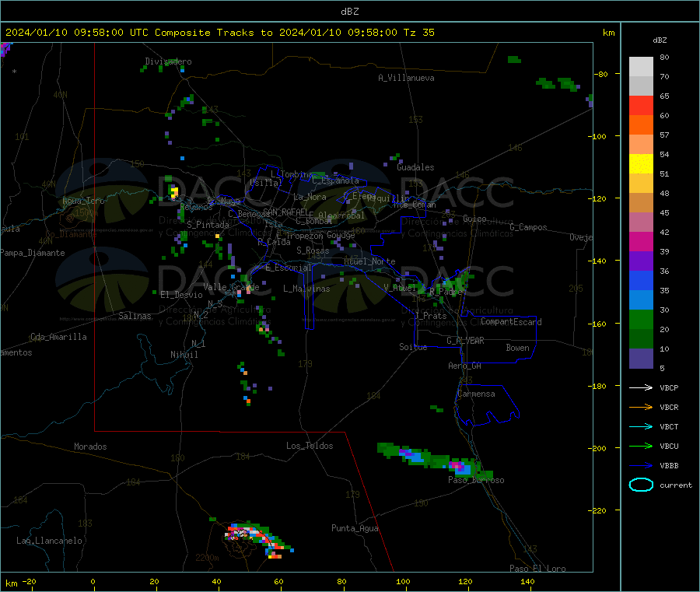The height and width of the screenshot is (592, 700).
Task: Click the VBBB legend label
Action: pos(669,465)
